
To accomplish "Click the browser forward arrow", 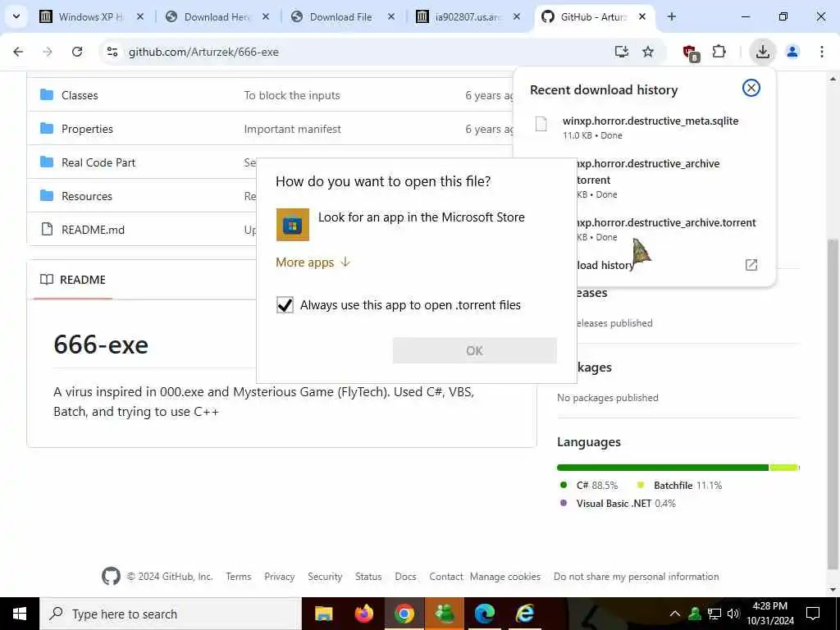I will pos(48,52).
